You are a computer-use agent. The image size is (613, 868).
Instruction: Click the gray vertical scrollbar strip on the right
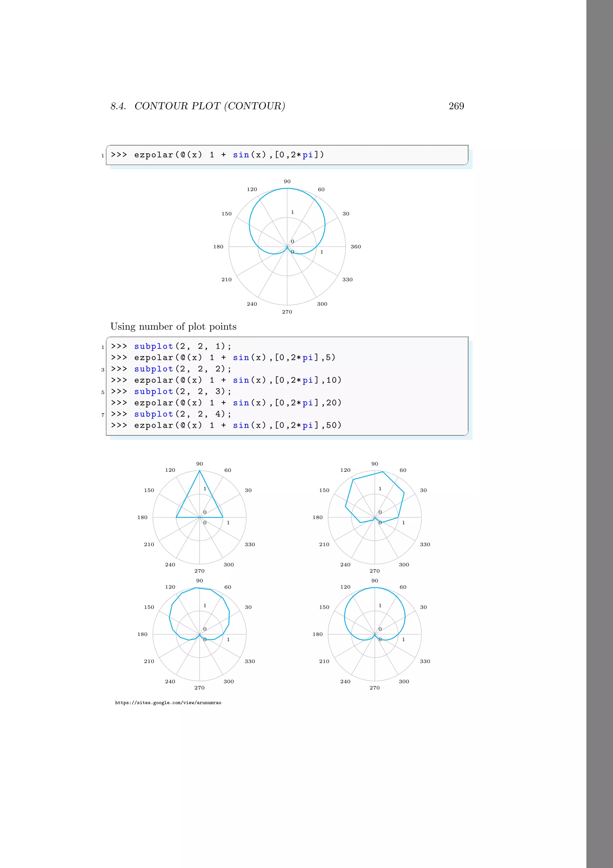(x=600, y=434)
